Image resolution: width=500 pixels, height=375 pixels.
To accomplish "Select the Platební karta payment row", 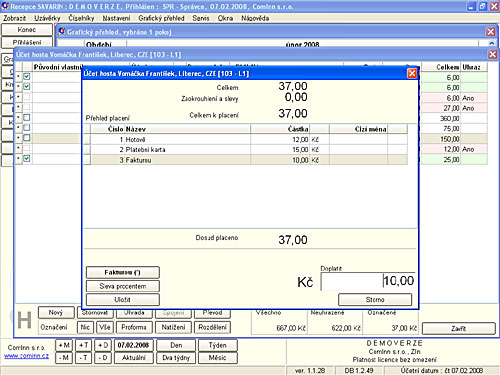I will 246,150.
